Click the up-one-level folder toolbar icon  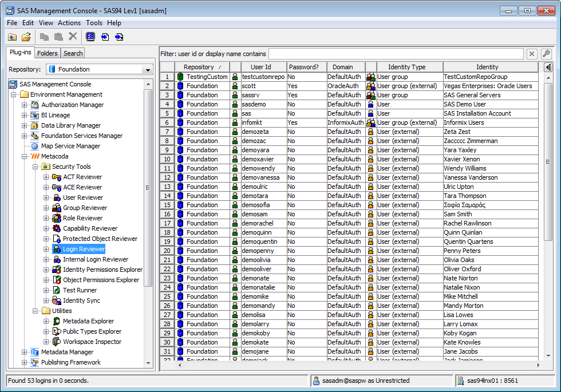point(12,37)
